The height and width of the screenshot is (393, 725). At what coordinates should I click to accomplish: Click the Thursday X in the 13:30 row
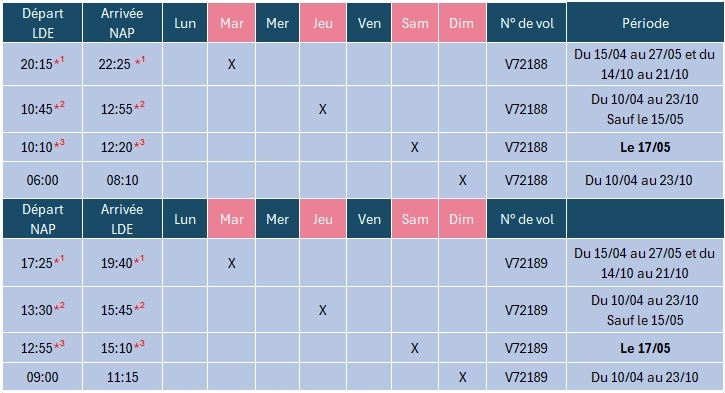tap(323, 310)
